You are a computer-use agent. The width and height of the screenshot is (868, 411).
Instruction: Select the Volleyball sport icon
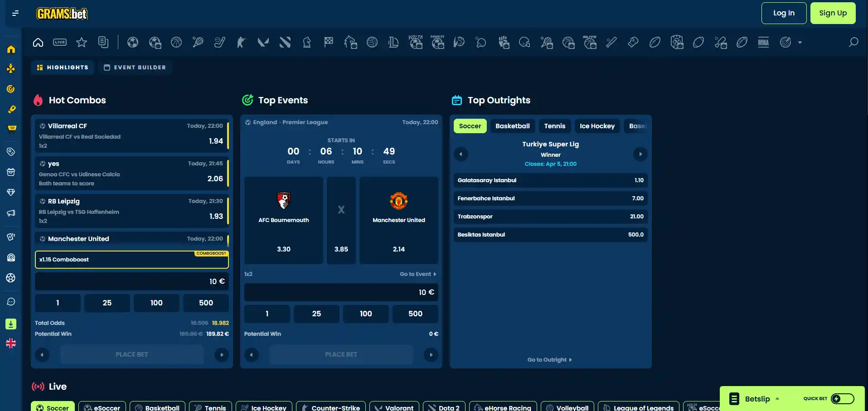click(x=372, y=42)
